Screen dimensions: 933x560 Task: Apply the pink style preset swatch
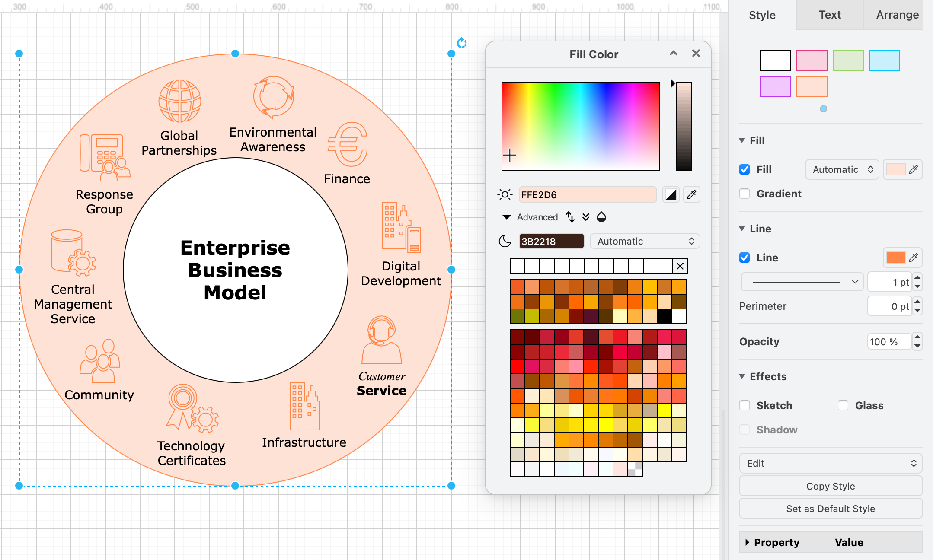(812, 60)
